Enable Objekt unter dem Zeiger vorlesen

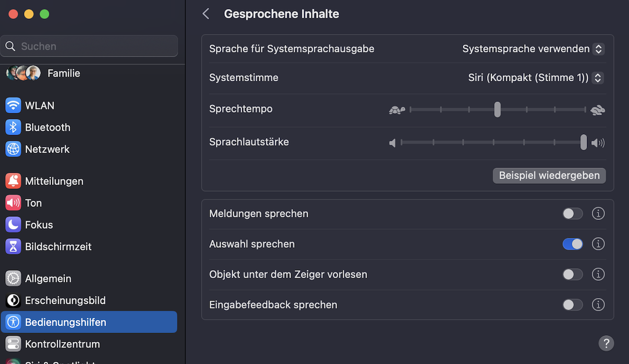point(572,274)
